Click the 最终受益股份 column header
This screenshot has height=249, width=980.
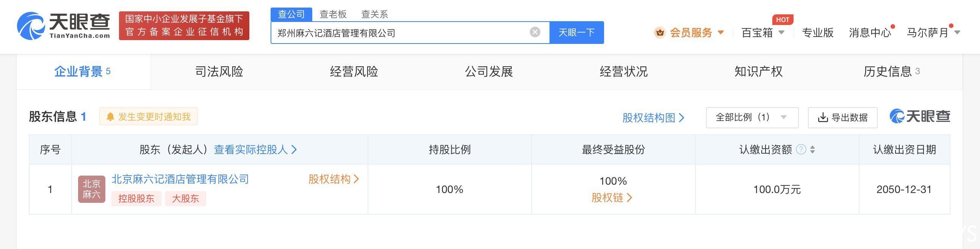[x=613, y=149]
